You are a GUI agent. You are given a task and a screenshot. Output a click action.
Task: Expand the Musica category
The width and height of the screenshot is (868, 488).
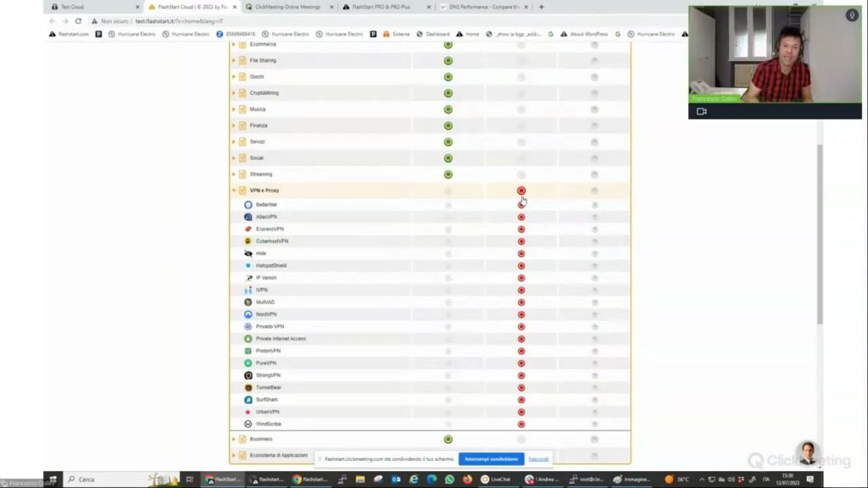234,109
